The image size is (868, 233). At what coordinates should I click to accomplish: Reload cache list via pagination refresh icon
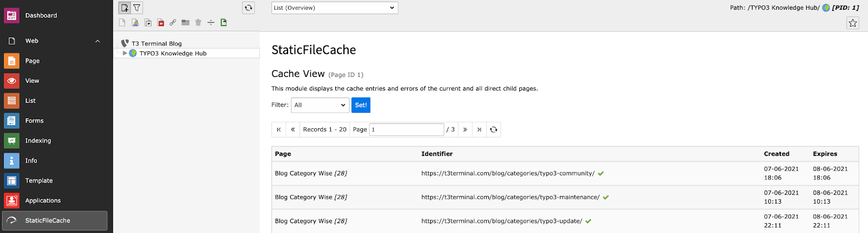coord(493,130)
